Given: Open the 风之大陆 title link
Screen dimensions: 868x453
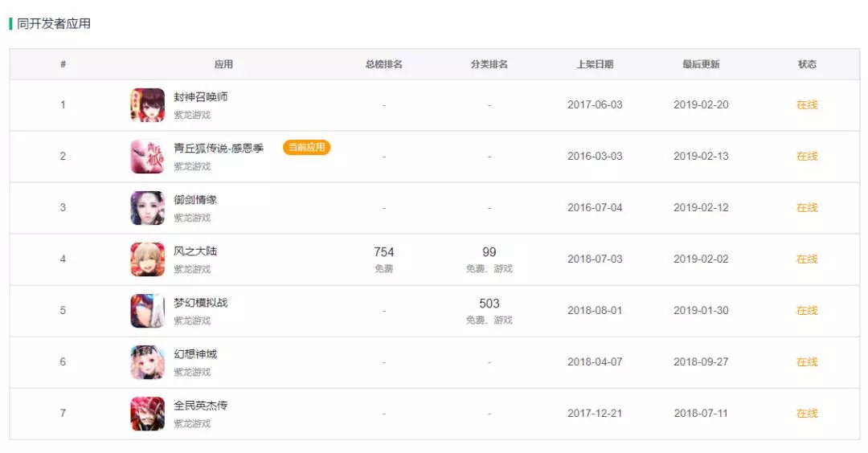Looking at the screenshot, I should pos(195,251).
